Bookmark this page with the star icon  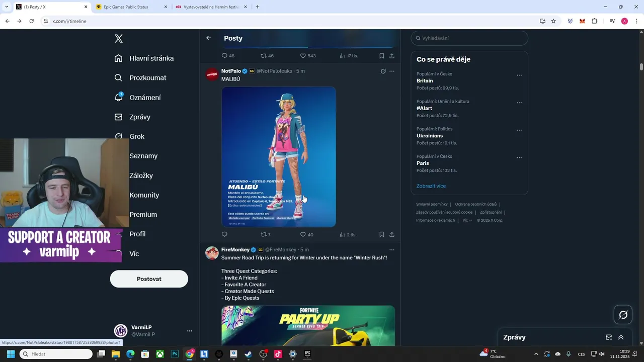click(553, 21)
